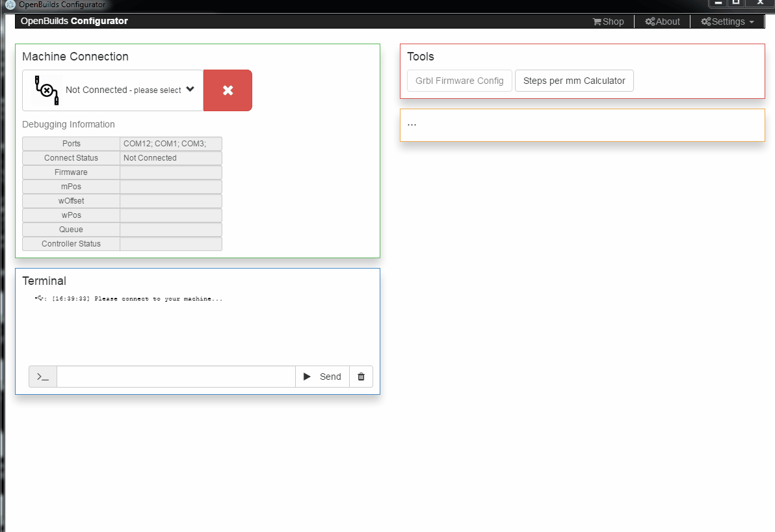Viewport: 775px width, 532px height.
Task: Select the terminal prompt icon
Action: pyautogui.click(x=42, y=376)
